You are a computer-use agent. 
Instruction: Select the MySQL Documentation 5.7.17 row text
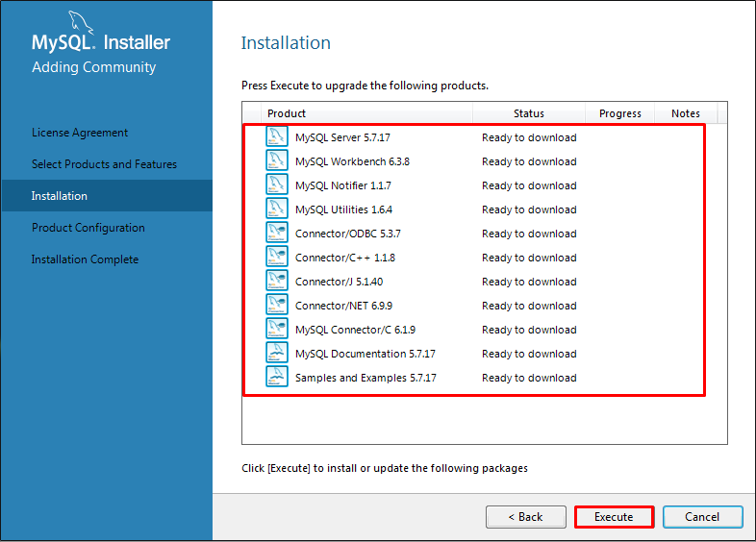365,354
